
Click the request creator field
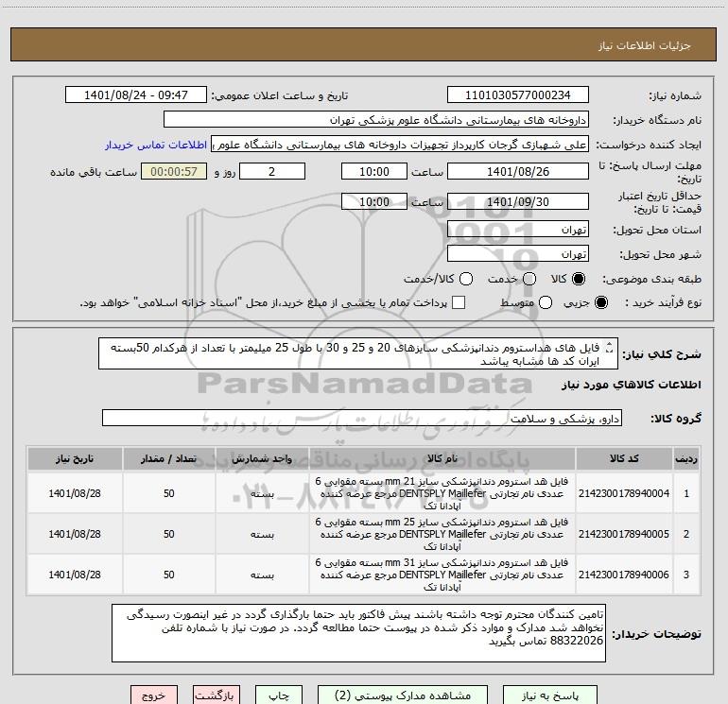pyautogui.click(x=400, y=145)
